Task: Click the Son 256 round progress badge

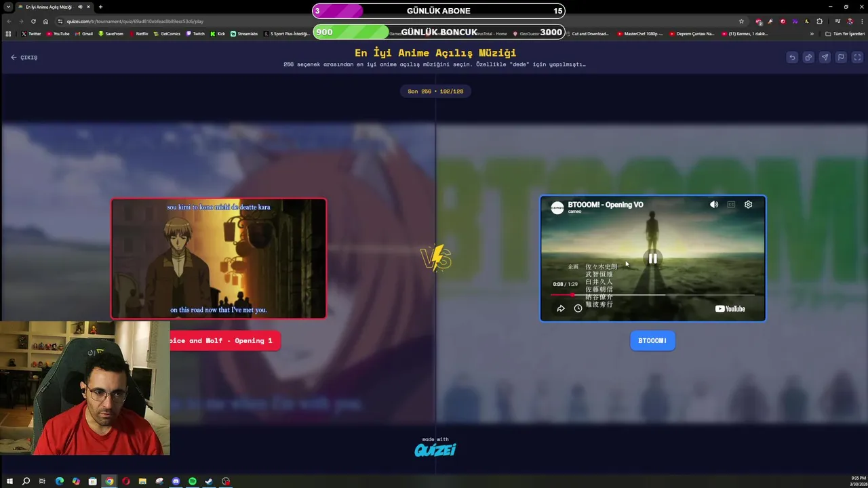Action: [x=435, y=91]
